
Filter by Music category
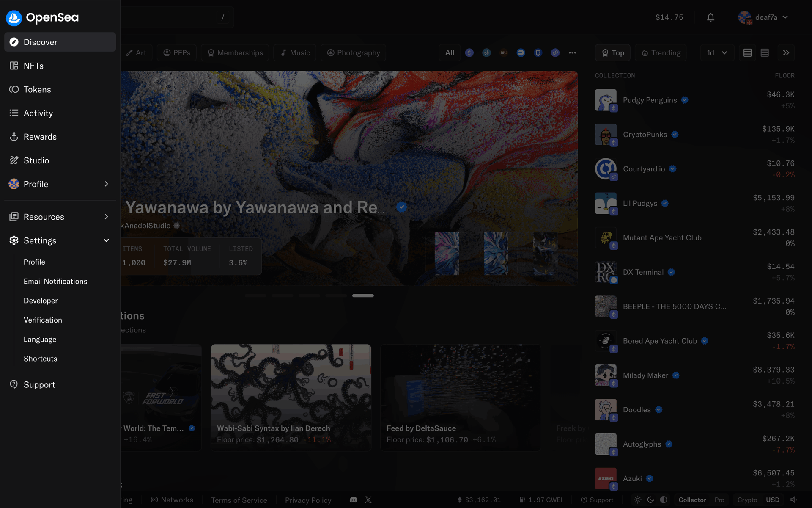(295, 53)
